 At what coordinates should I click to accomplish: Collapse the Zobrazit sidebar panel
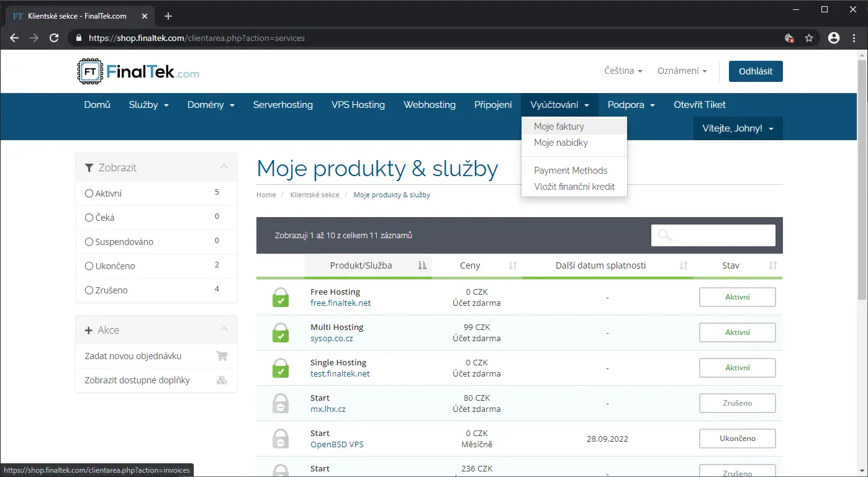click(224, 167)
